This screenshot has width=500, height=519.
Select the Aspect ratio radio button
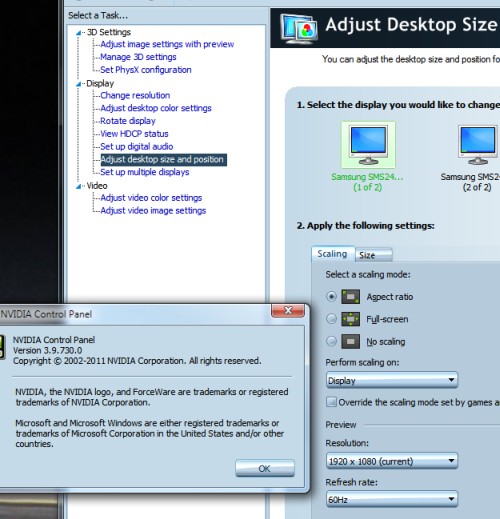pos(331,296)
